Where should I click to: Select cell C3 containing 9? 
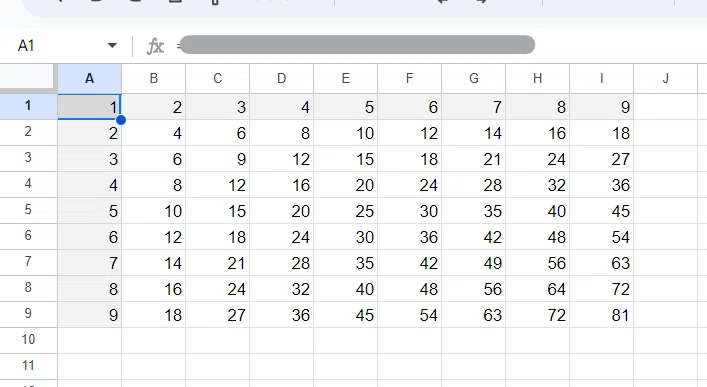pos(217,159)
